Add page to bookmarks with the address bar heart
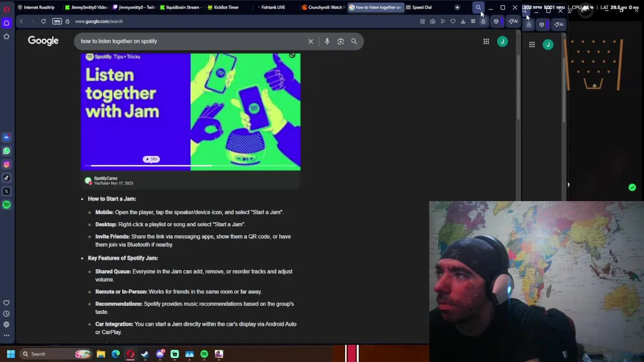Image resolution: width=644 pixels, height=362 pixels. click(453, 21)
